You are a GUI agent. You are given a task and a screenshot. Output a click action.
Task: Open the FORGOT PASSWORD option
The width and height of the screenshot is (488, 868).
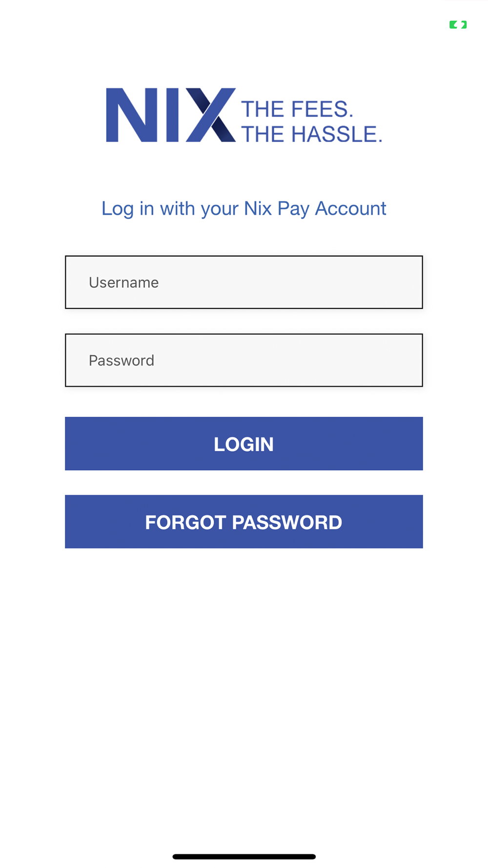244,522
